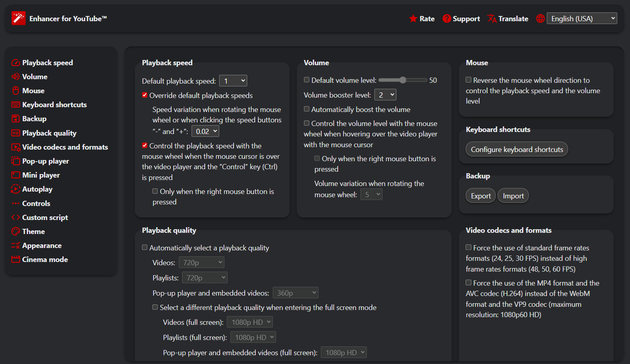Click the Support link in header

point(466,19)
